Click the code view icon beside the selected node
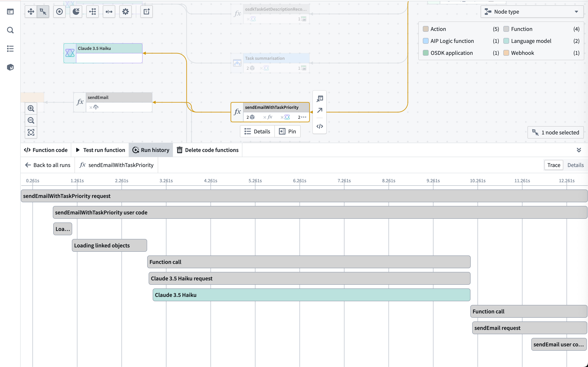This screenshot has width=588, height=367. click(320, 126)
